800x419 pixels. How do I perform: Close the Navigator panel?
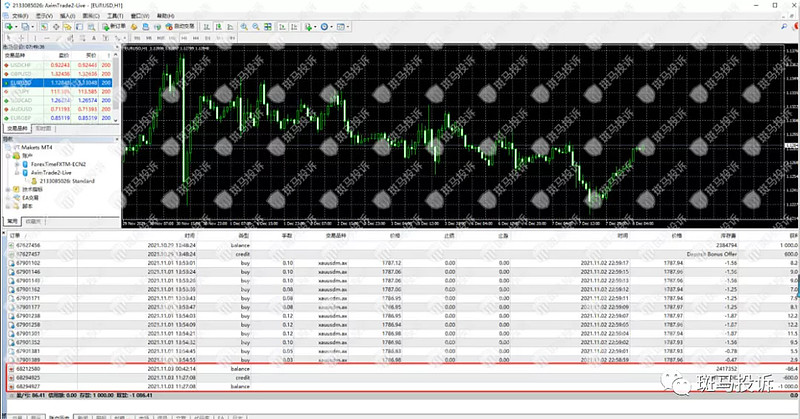116,139
